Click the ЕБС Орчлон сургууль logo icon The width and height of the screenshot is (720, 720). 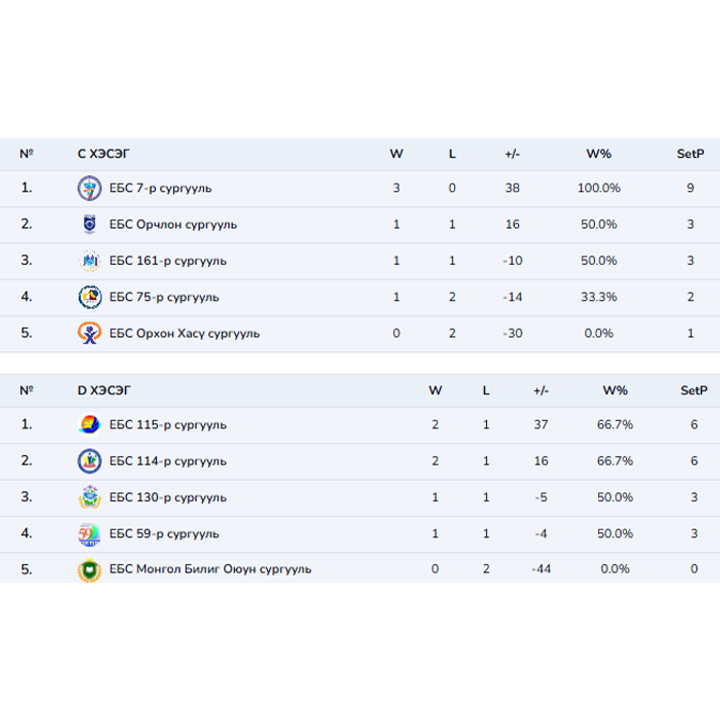[90, 224]
